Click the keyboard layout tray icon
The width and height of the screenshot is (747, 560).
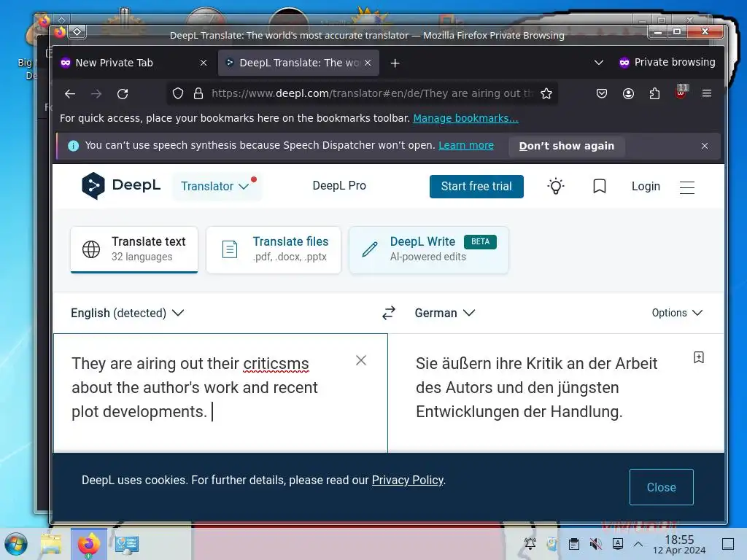tap(617, 544)
